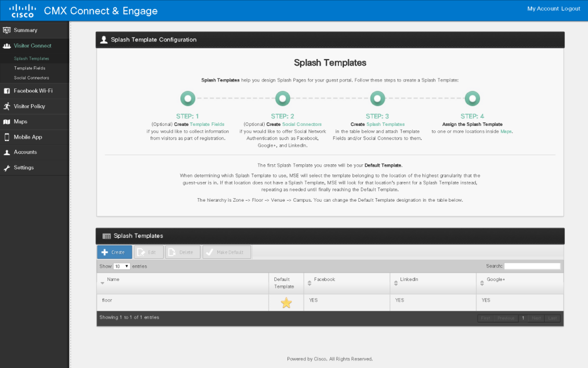
Task: Click the Mobile App phone icon
Action: pyautogui.click(x=7, y=137)
